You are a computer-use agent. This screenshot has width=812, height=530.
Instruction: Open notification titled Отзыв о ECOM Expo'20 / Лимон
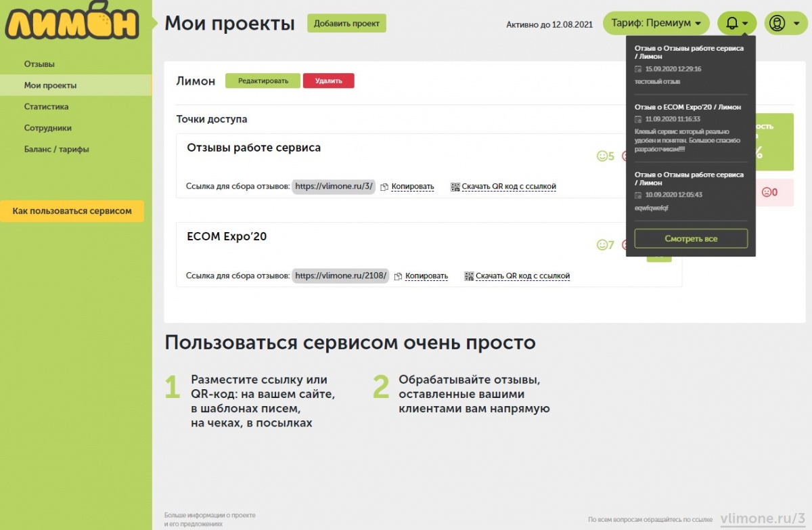pyautogui.click(x=687, y=107)
